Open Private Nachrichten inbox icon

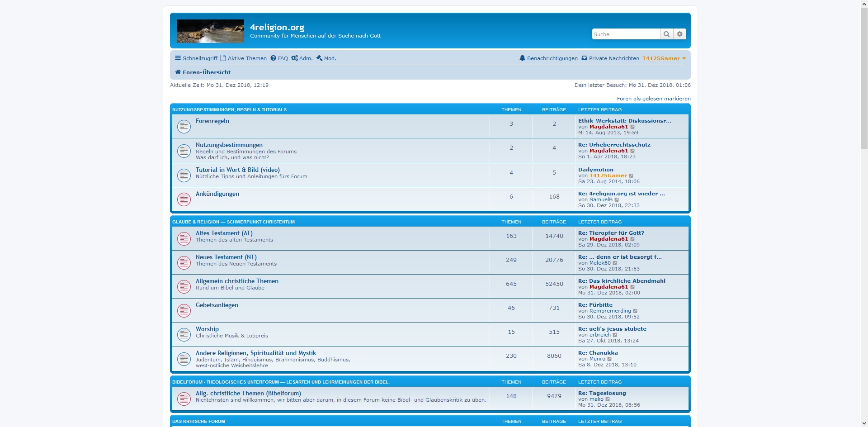click(x=584, y=58)
